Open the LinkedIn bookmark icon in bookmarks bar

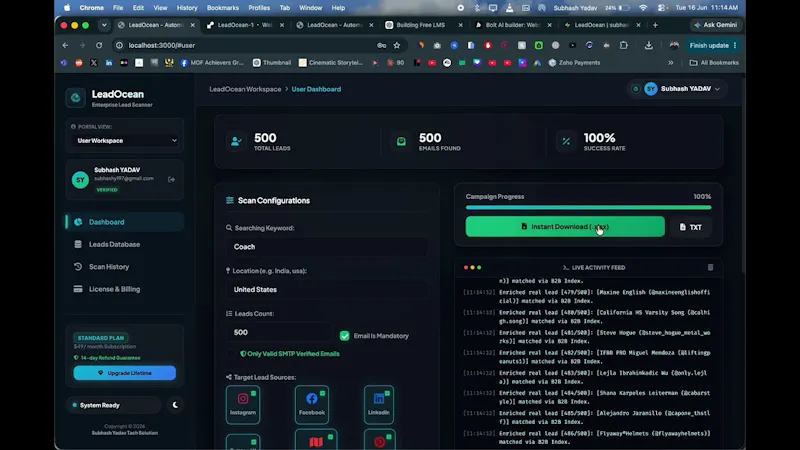[109, 63]
